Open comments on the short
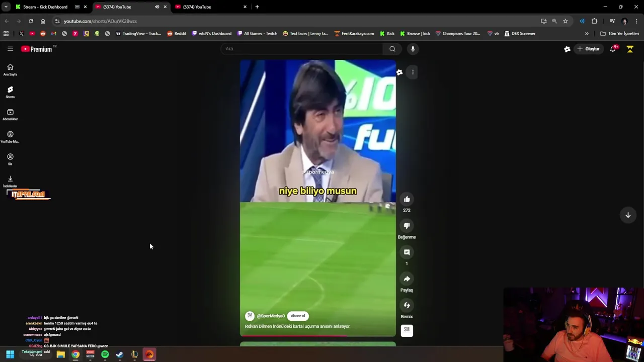 [x=407, y=252]
